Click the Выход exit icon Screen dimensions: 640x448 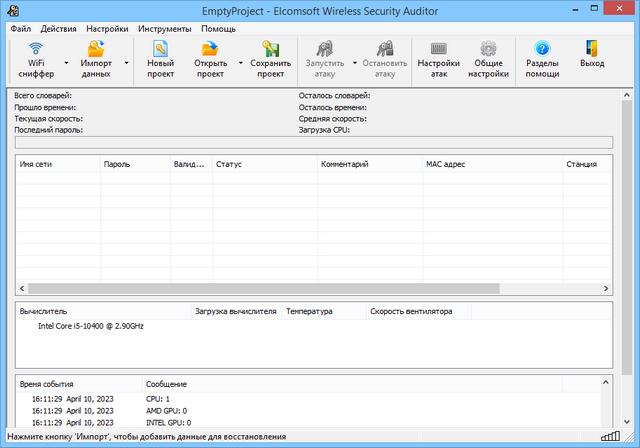pyautogui.click(x=592, y=60)
